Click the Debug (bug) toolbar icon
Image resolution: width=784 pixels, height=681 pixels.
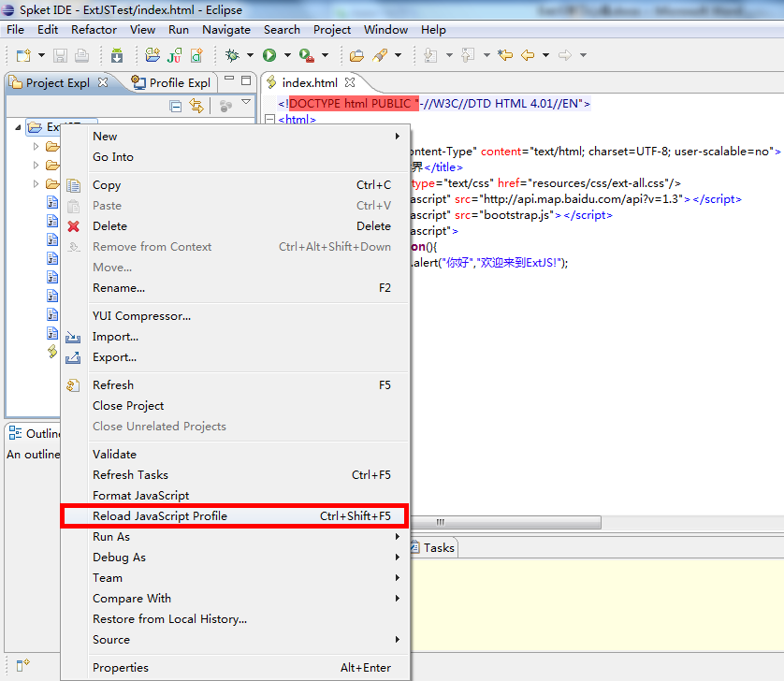[x=230, y=54]
